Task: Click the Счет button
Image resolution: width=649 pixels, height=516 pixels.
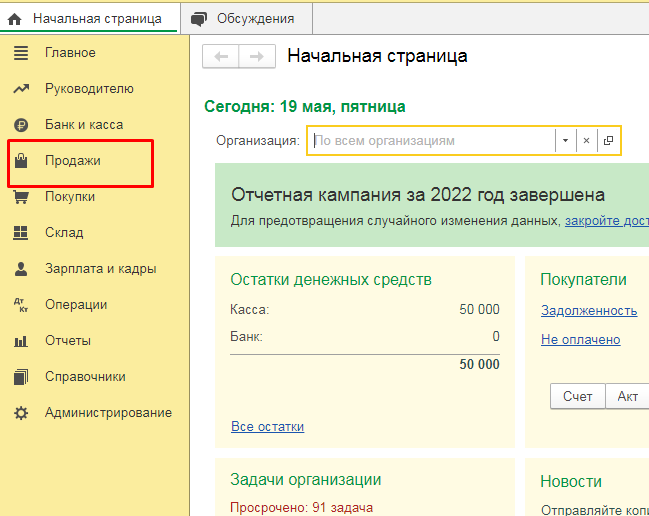Action: click(577, 396)
